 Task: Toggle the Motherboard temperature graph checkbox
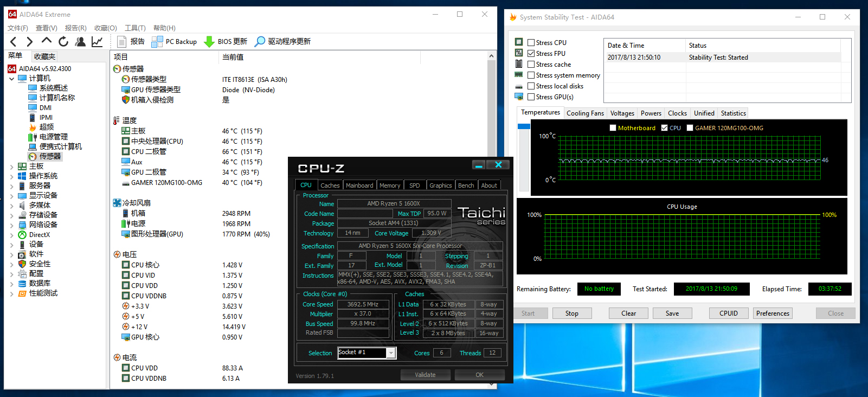[x=613, y=128]
